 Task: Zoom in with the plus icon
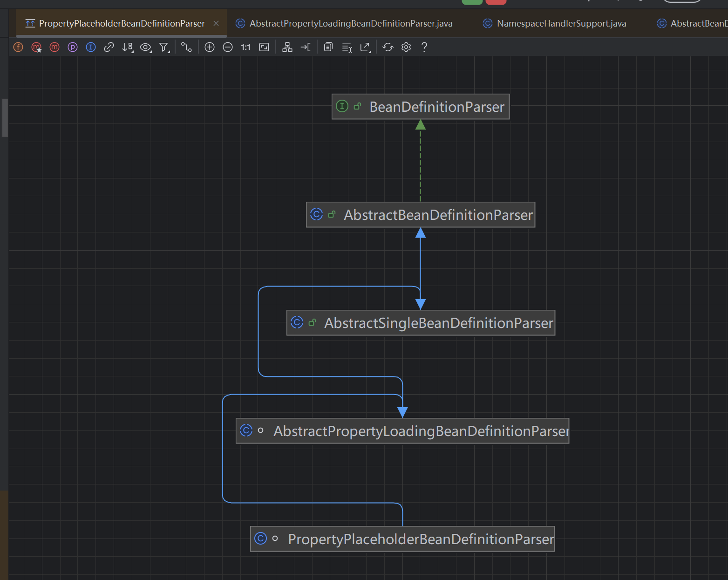[210, 47]
